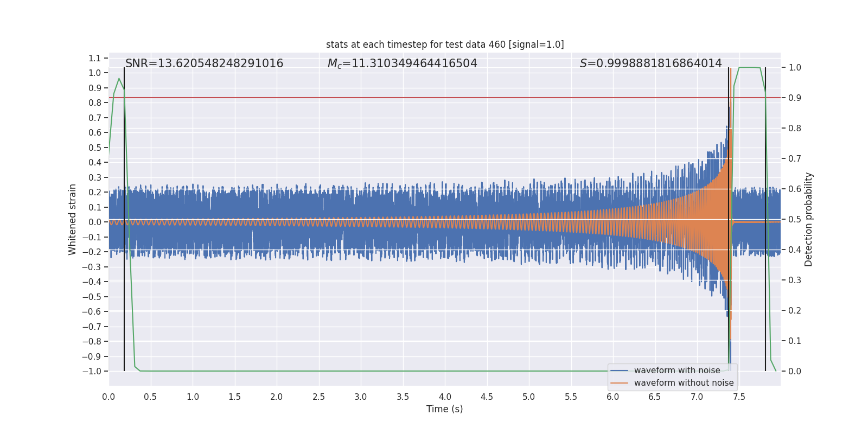Click the 4.0 tick on the time axis
The height and width of the screenshot is (434, 868).
pos(445,397)
